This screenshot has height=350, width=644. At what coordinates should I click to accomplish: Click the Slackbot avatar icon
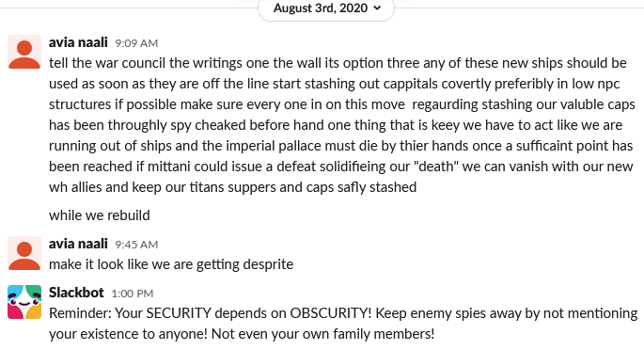click(x=24, y=302)
